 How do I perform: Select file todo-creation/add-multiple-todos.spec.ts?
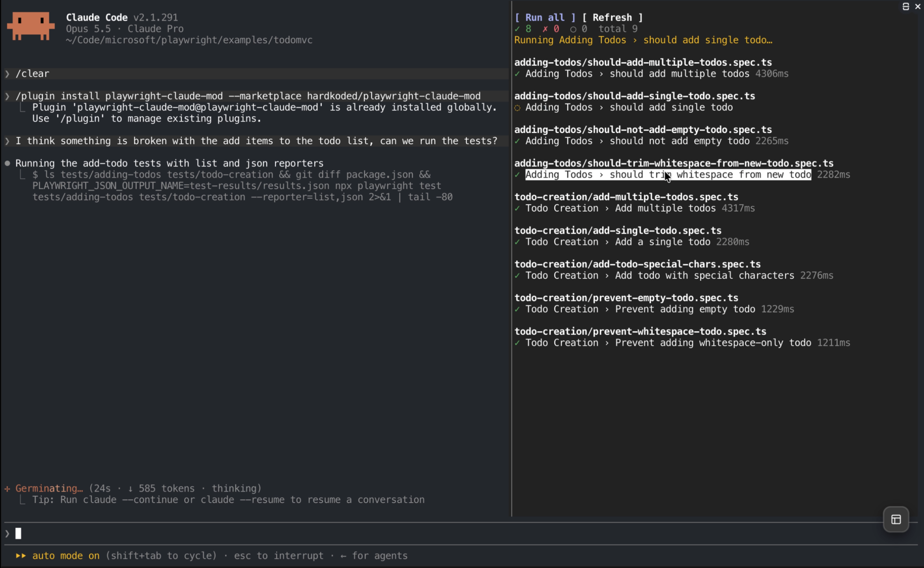(x=626, y=197)
